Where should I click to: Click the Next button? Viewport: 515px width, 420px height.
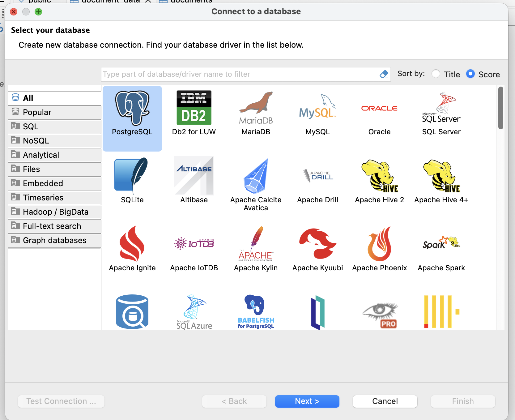click(307, 401)
